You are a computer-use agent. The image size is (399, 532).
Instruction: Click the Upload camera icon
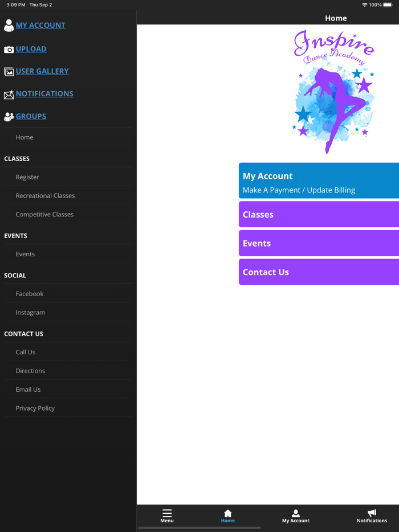9,50
